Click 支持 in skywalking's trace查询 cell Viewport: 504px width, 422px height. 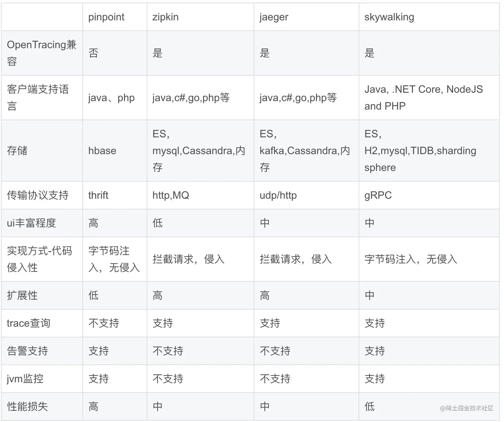(x=375, y=323)
